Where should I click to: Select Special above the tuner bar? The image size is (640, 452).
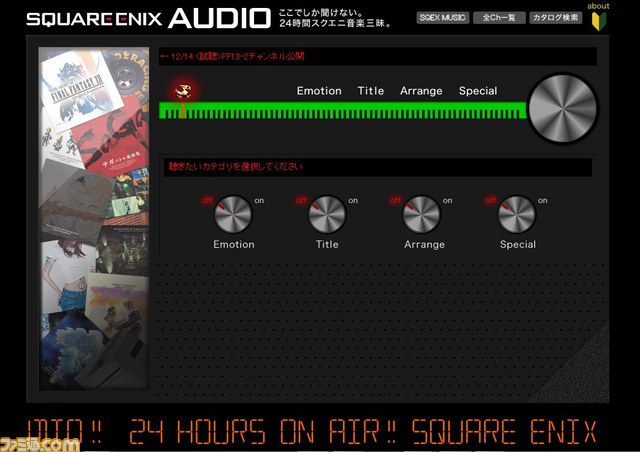tap(478, 91)
